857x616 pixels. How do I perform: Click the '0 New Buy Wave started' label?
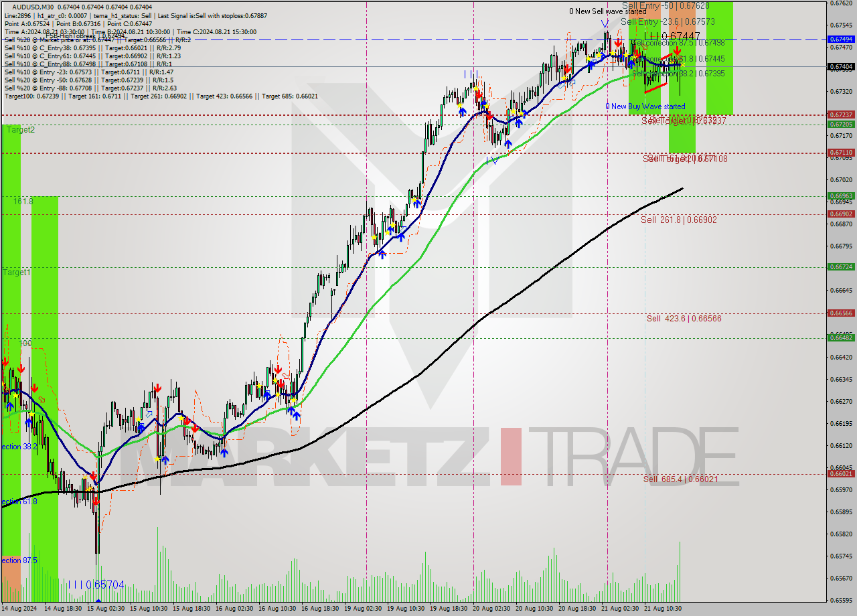(645, 106)
